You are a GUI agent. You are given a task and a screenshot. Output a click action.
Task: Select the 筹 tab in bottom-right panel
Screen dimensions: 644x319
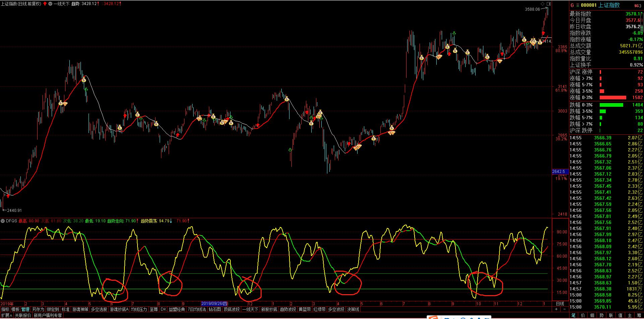coord(639,315)
